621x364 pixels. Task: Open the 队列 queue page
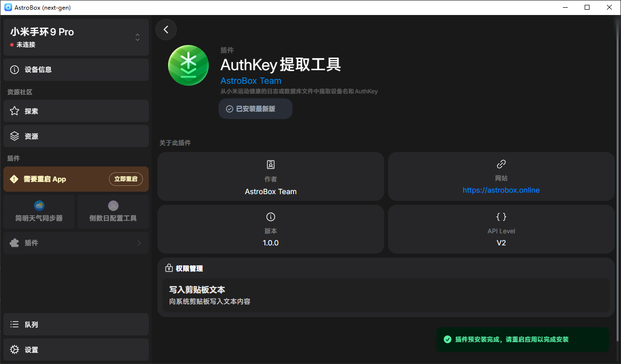coord(76,325)
